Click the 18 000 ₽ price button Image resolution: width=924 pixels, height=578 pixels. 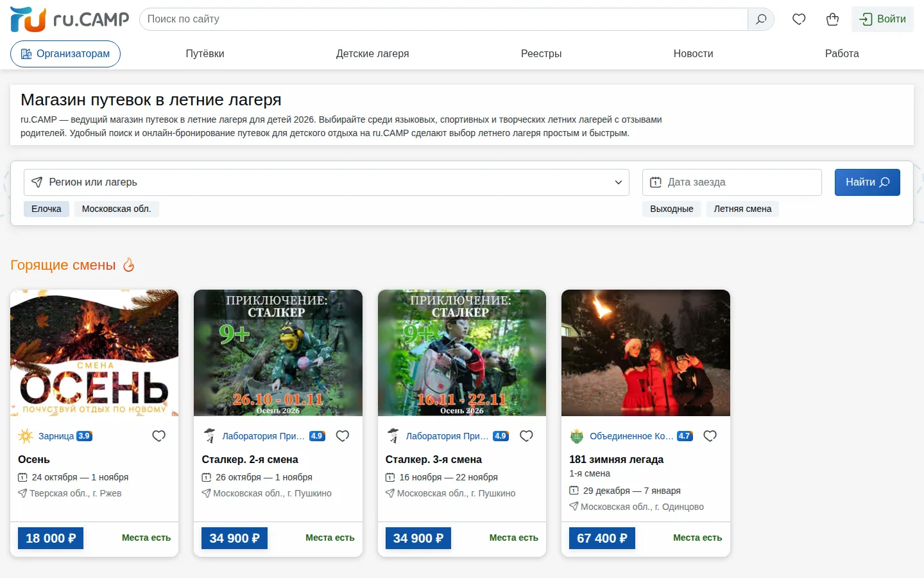point(51,538)
